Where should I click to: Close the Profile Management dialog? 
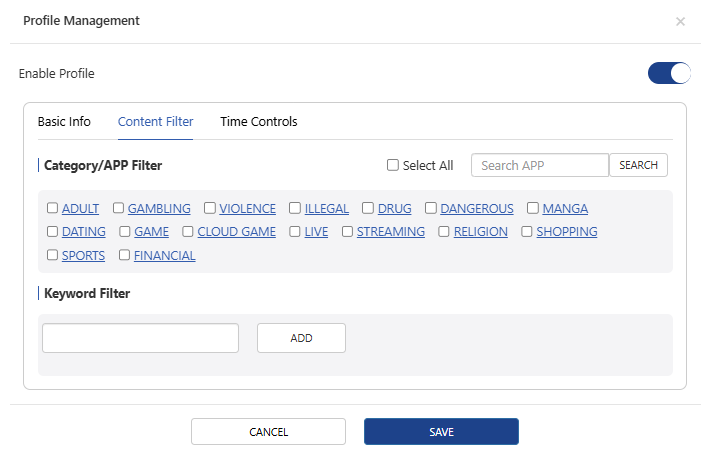(x=680, y=21)
